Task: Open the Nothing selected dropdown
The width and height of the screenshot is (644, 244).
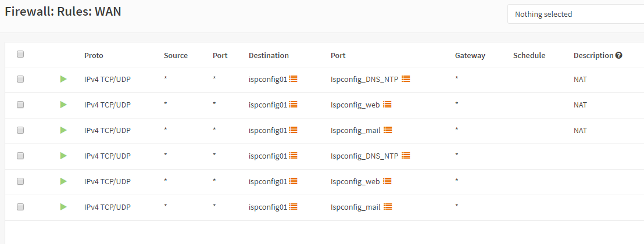Action: pyautogui.click(x=576, y=15)
